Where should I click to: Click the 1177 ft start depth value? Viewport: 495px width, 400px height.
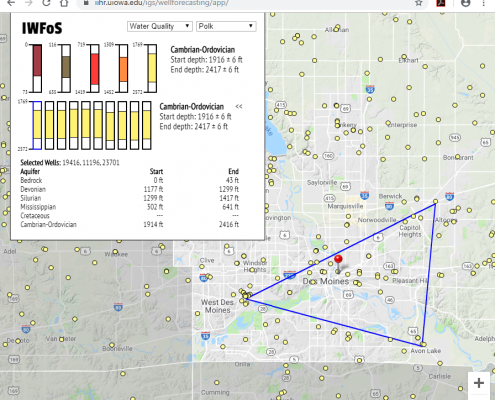tap(153, 189)
